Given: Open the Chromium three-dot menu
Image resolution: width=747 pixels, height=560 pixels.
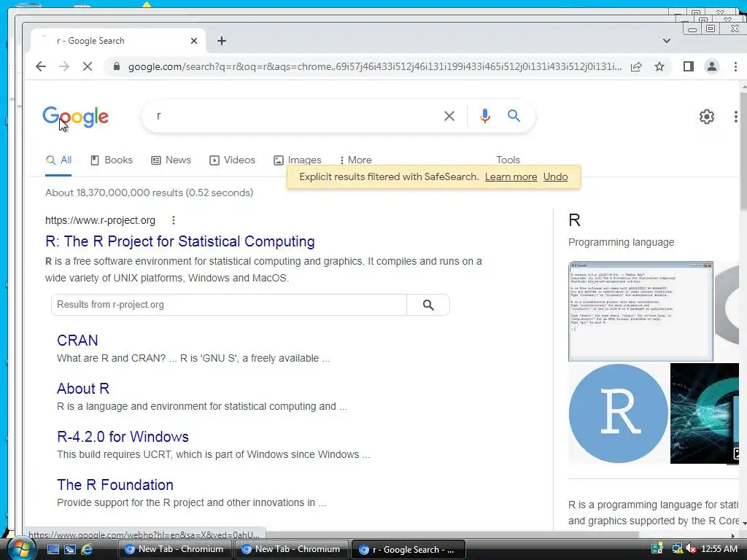Looking at the screenshot, I should click(x=735, y=66).
